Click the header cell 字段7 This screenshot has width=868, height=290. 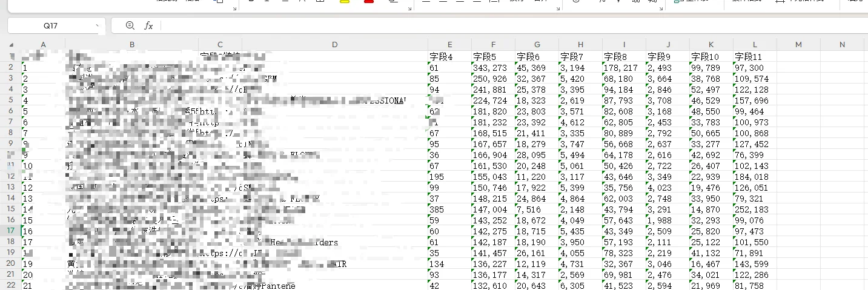point(580,56)
